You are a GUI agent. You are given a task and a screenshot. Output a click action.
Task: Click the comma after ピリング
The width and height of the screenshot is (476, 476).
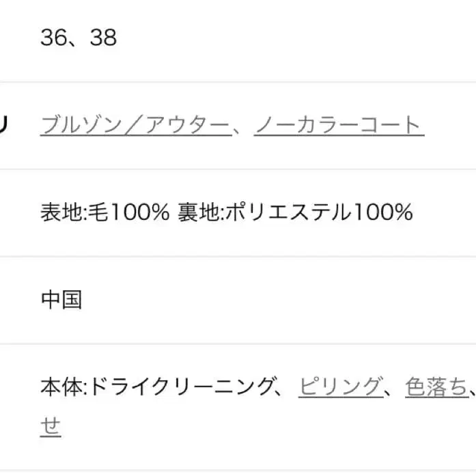pos(391,391)
